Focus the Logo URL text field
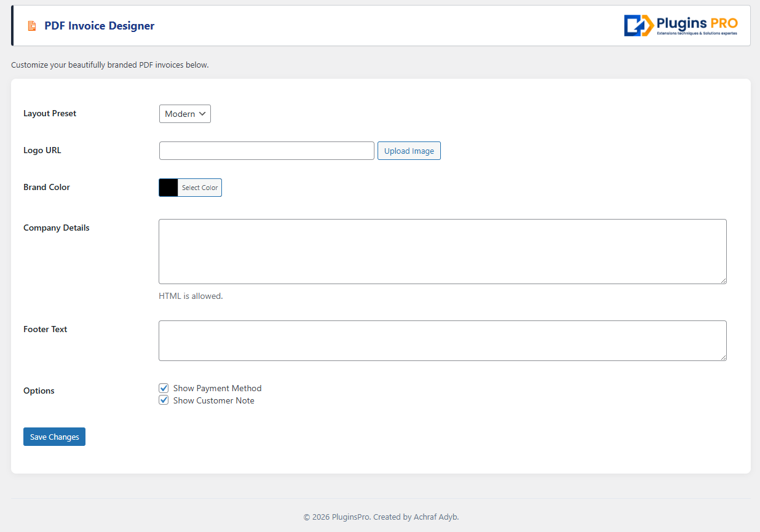760x532 pixels. [x=266, y=151]
